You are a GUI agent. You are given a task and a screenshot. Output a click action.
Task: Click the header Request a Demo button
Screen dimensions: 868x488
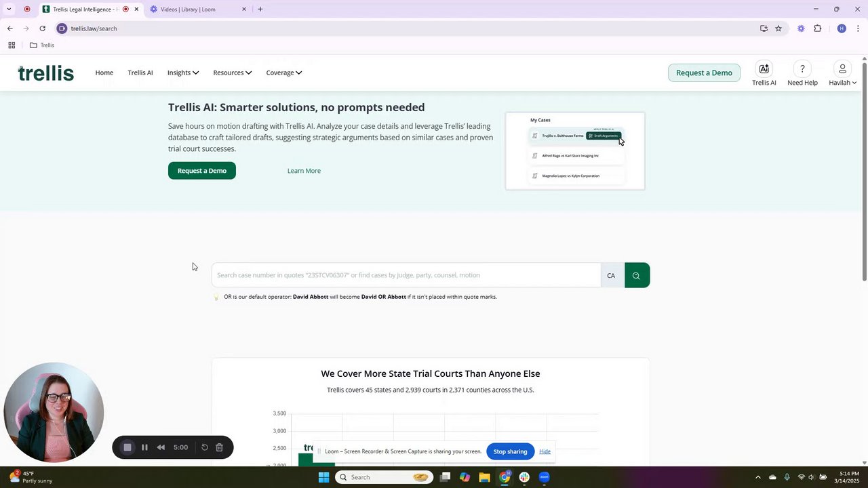[x=704, y=73]
